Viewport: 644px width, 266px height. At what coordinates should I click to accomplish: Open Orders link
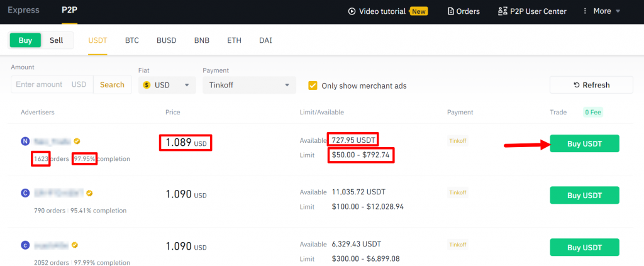pyautogui.click(x=468, y=11)
